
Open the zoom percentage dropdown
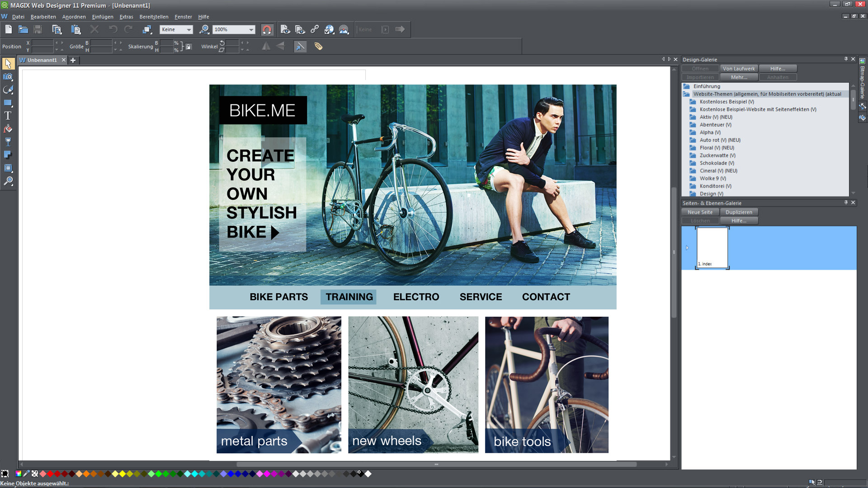(x=251, y=29)
